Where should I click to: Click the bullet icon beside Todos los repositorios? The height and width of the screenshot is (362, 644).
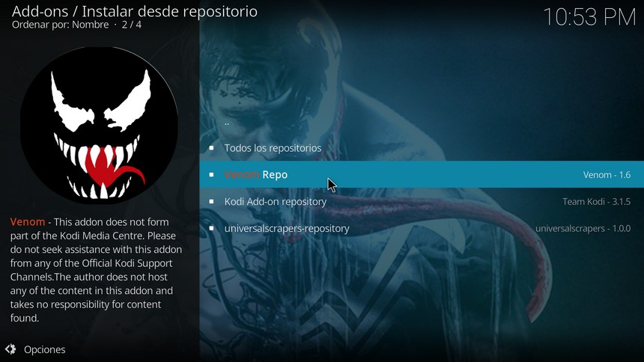click(211, 148)
